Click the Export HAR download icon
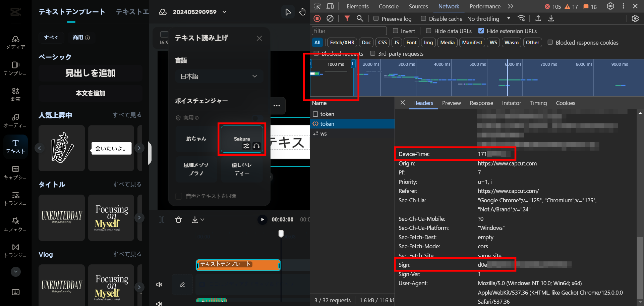This screenshot has height=306, width=644. (551, 18)
